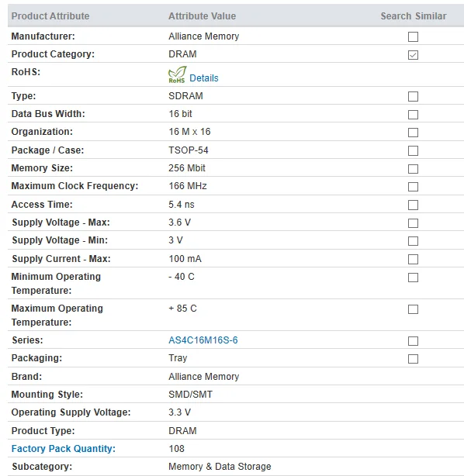Click the Operating Supply Voltage: label
Image resolution: width=464 pixels, height=476 pixels.
[71, 412]
